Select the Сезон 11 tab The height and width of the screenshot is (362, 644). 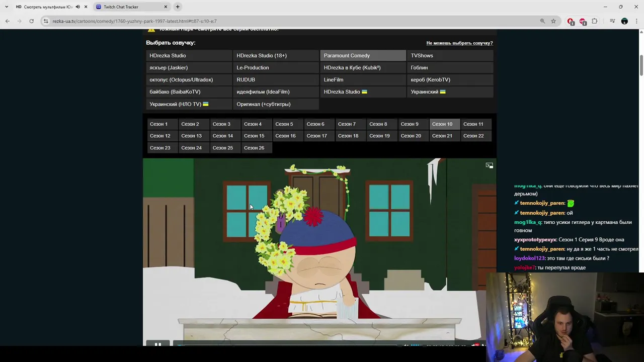pos(476,124)
